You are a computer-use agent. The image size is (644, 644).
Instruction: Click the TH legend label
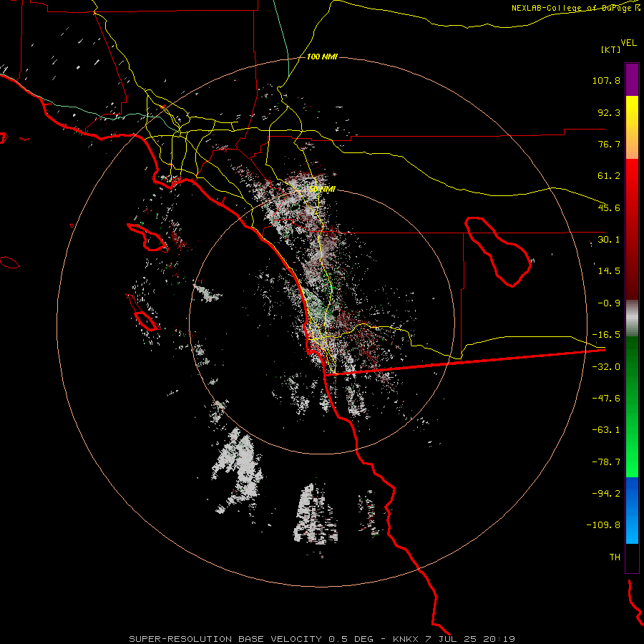pos(615,557)
